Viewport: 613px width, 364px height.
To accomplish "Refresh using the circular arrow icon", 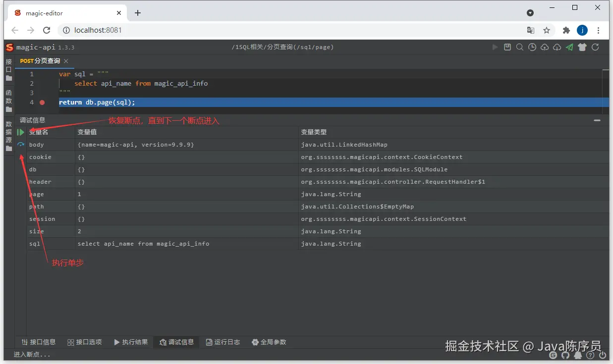I will tap(595, 48).
